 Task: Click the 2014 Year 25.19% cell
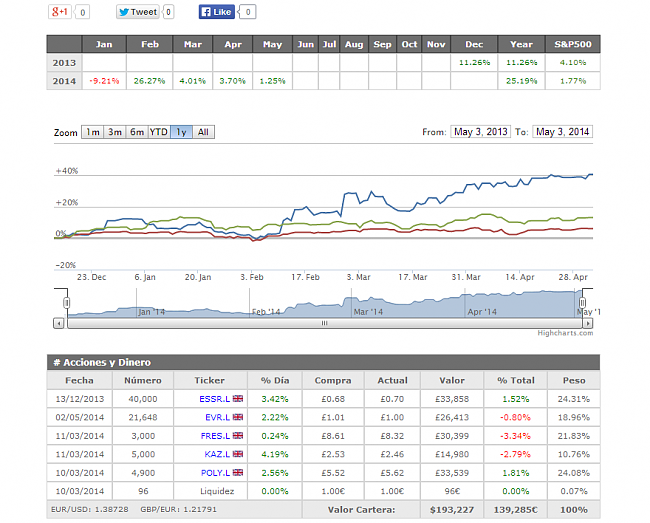[x=521, y=81]
